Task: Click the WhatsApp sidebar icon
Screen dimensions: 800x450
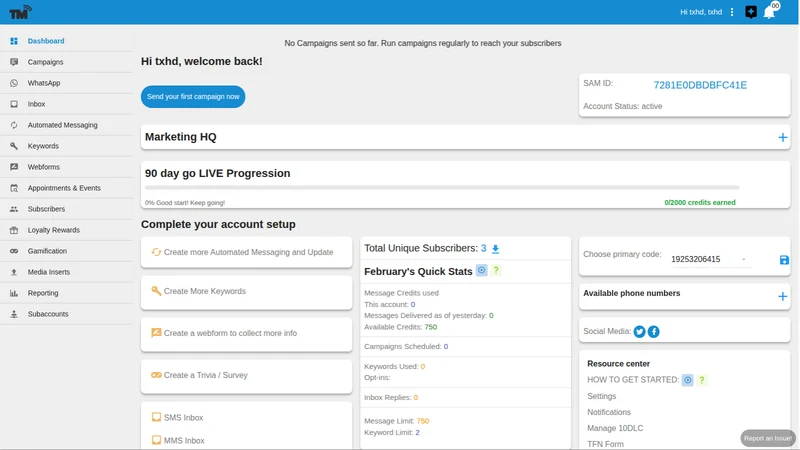Action: [14, 83]
